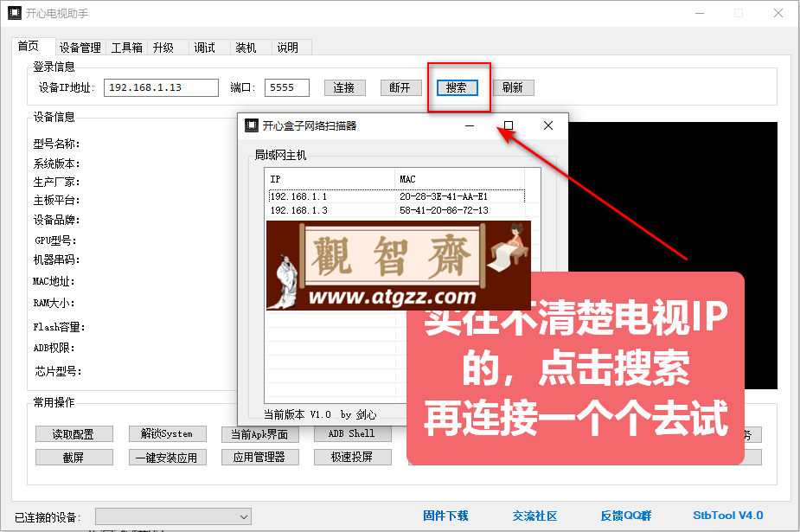
Task: Click the 开心盒子网络扫描器 window icon
Action: (x=252, y=125)
